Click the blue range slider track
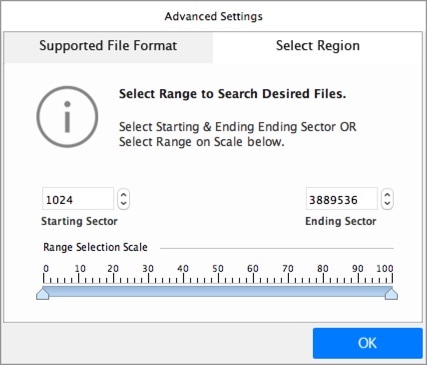 pyautogui.click(x=217, y=291)
